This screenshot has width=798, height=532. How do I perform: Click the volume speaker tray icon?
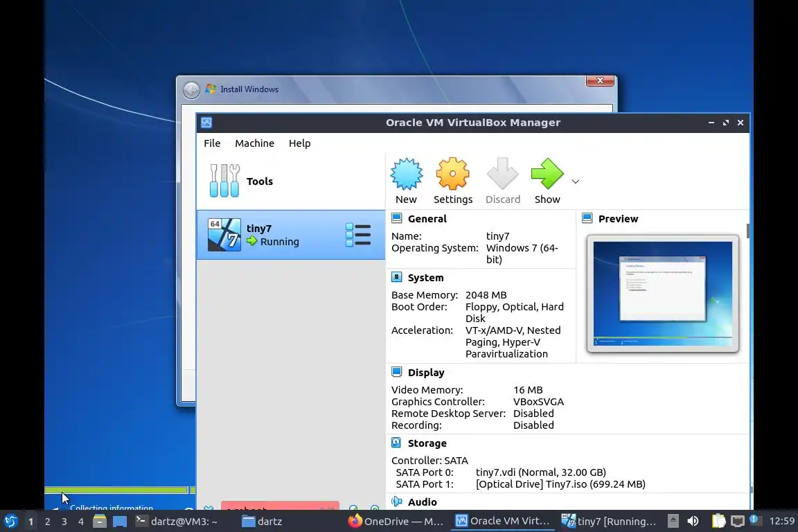pyautogui.click(x=693, y=522)
